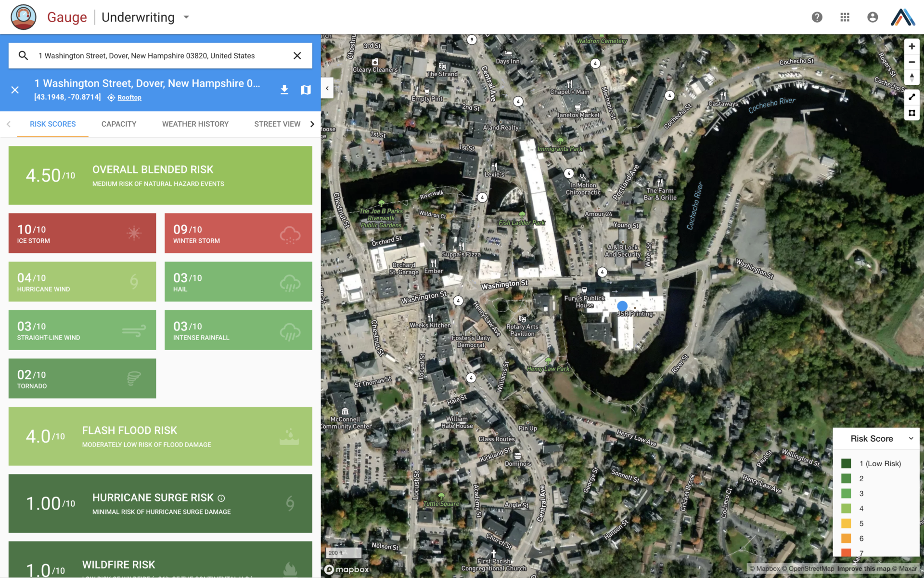Open the apps grid icon
The height and width of the screenshot is (578, 924).
pos(845,17)
